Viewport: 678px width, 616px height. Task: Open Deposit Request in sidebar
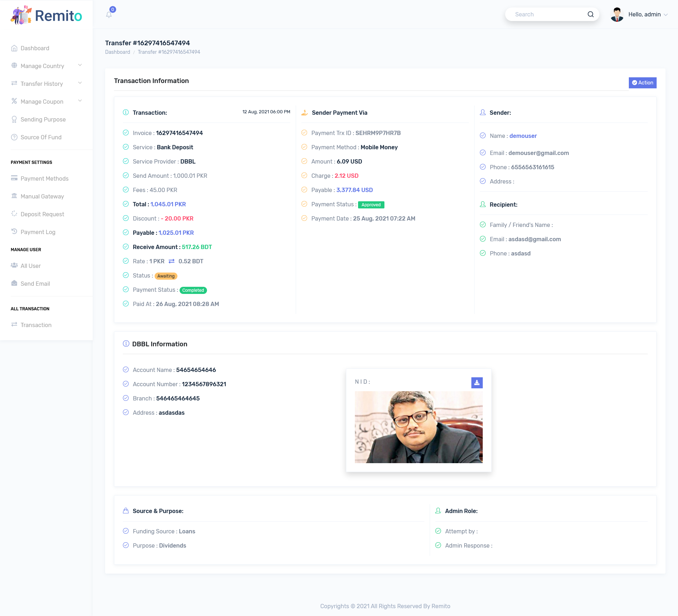click(42, 214)
